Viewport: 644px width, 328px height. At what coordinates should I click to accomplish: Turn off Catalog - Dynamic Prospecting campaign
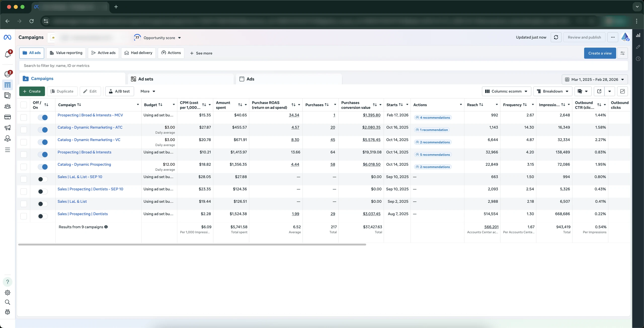pos(43,167)
